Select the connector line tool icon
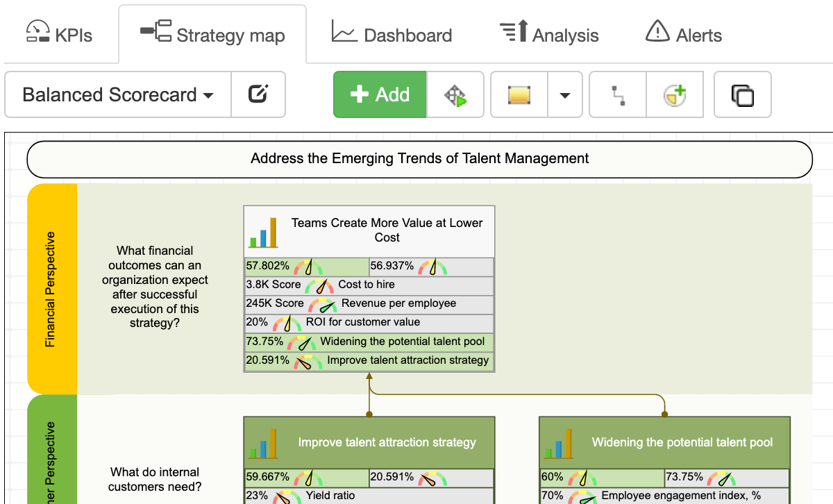The width and height of the screenshot is (833, 504). tap(618, 95)
